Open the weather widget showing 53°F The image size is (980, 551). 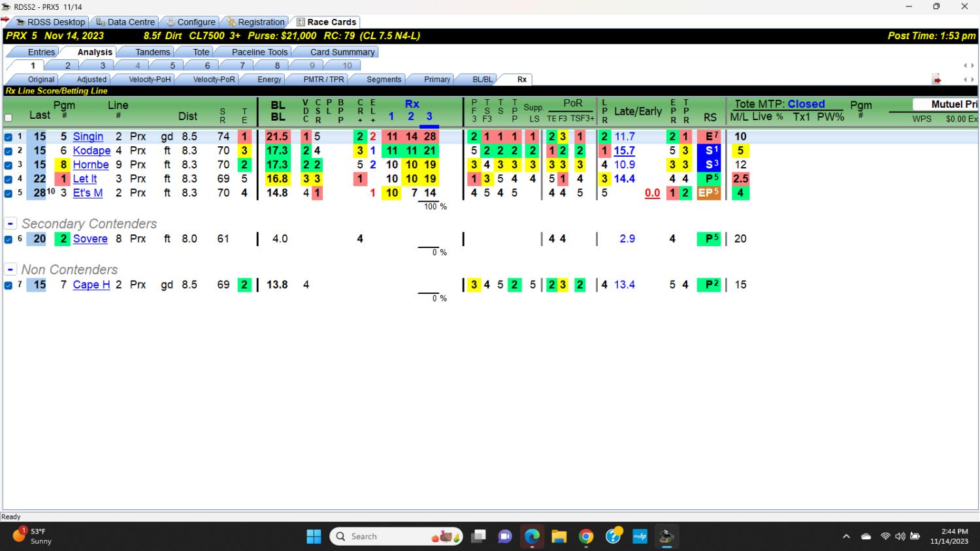[31, 536]
